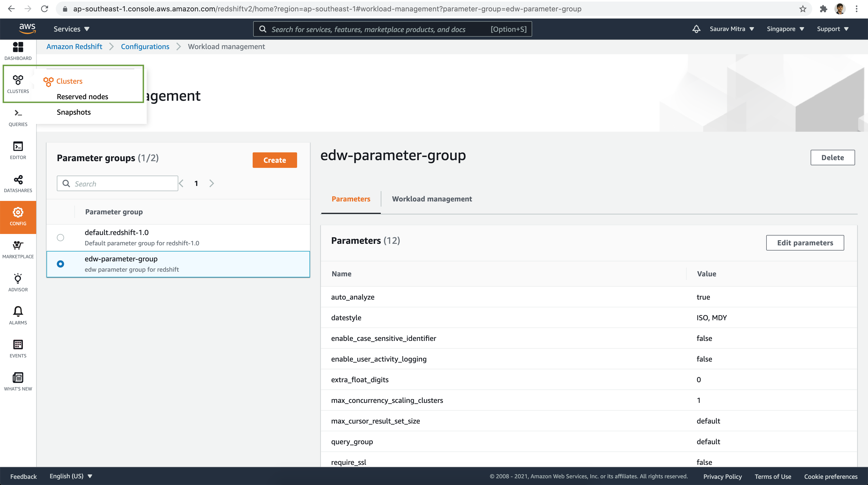
Task: Open the browser extensions puzzle icon
Action: [x=823, y=9]
